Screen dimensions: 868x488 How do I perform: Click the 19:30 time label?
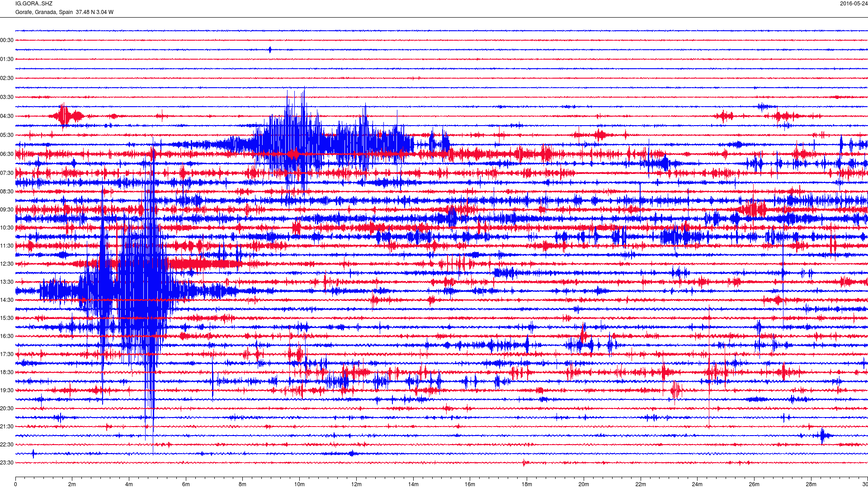click(x=7, y=390)
